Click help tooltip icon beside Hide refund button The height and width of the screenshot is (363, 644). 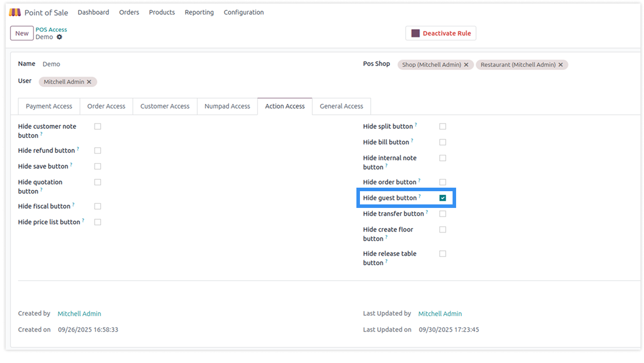pos(78,149)
